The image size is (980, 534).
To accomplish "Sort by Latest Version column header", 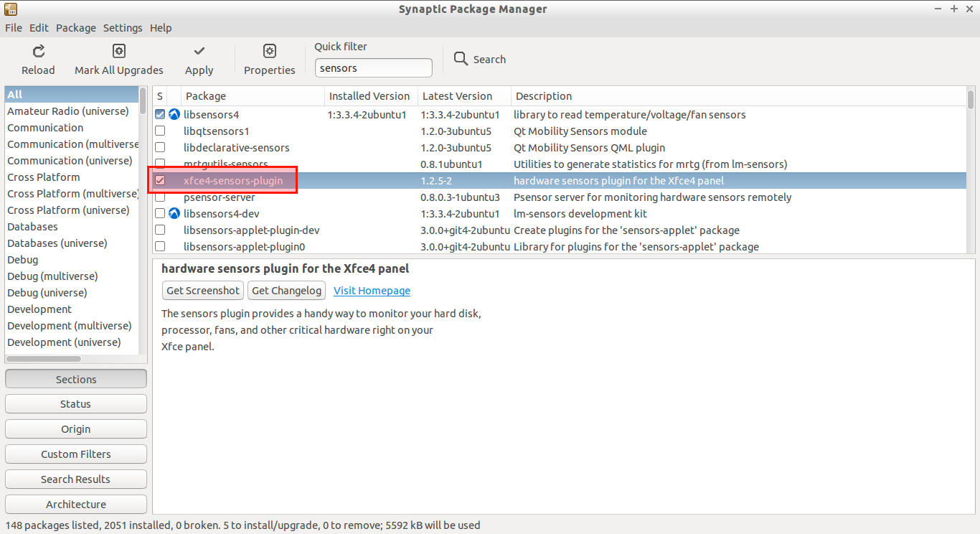I will (464, 96).
